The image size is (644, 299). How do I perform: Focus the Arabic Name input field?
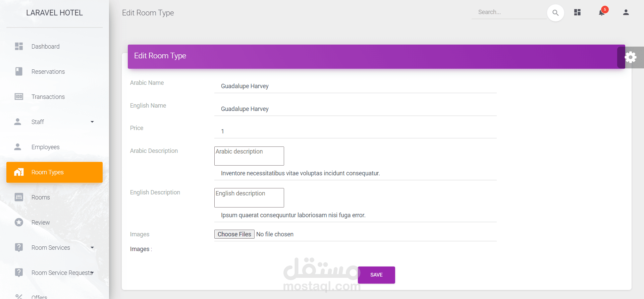pos(356,86)
